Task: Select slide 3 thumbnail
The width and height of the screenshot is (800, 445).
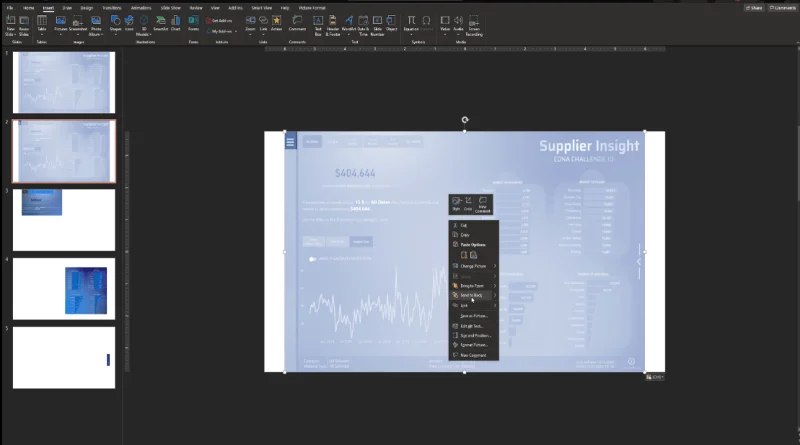Action: tap(64, 220)
